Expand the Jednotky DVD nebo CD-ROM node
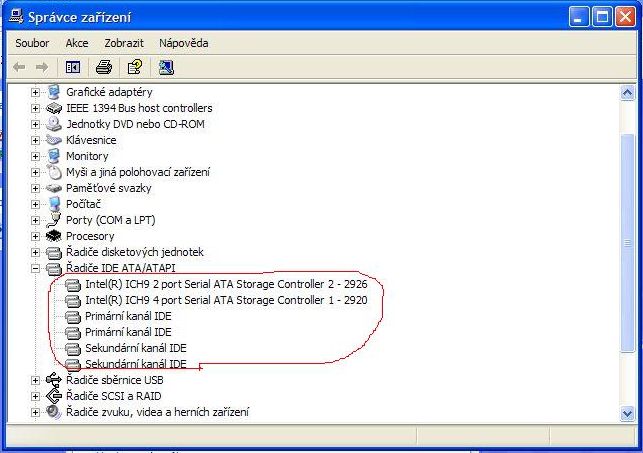643x453 pixels. point(35,124)
